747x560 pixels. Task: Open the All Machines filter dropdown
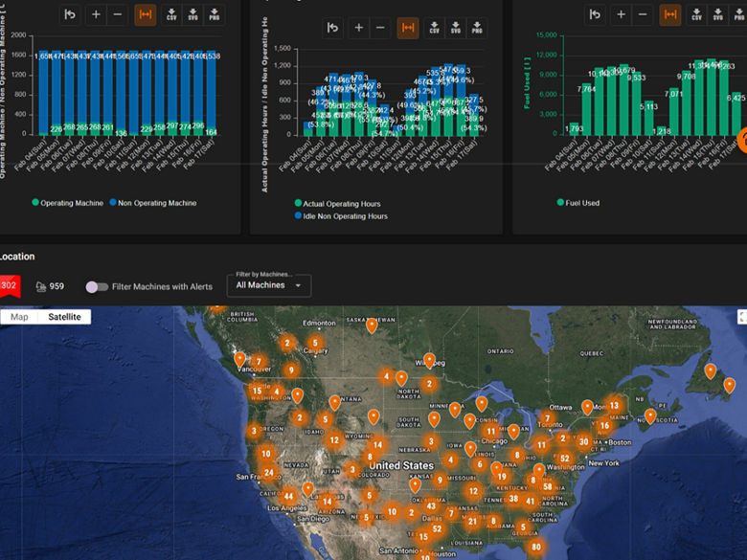(269, 285)
